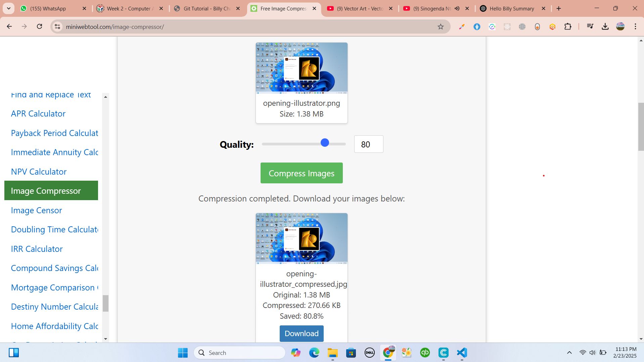
Task: Switch to Vector Art YouTube tab
Action: pos(359,8)
